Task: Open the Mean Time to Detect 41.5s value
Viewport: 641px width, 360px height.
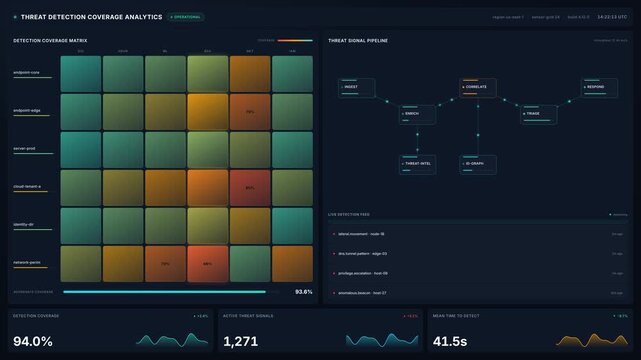Action: [450, 341]
